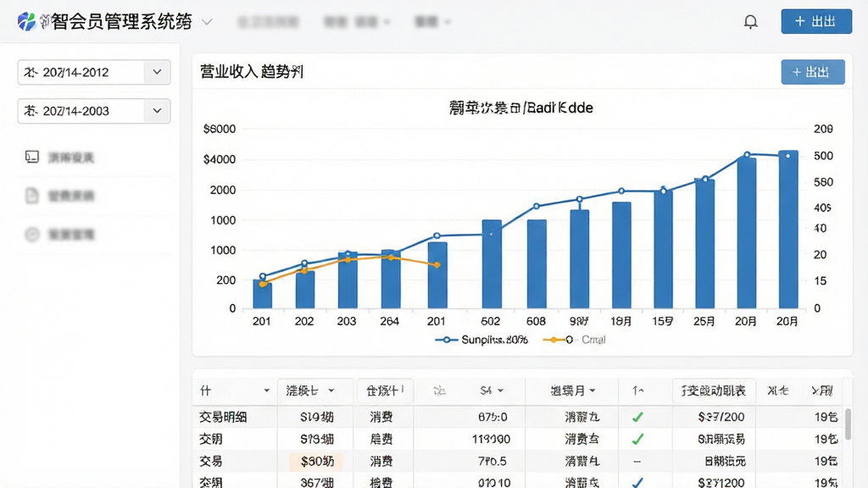
Task: Select the document icon in the sidebar
Action: tap(32, 196)
